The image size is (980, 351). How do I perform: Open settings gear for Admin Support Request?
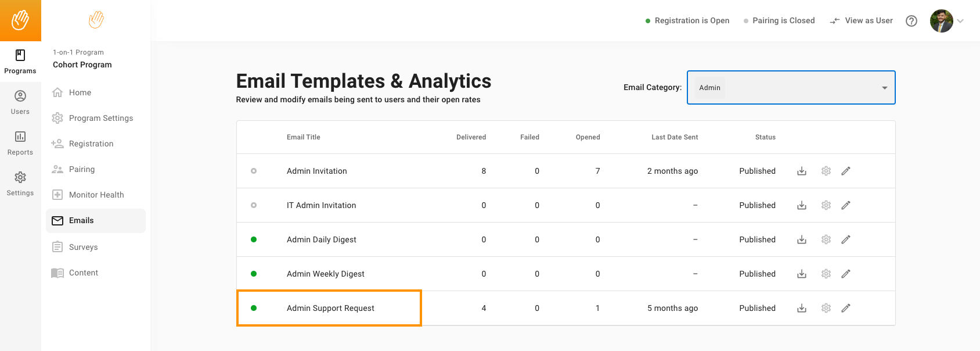point(826,308)
